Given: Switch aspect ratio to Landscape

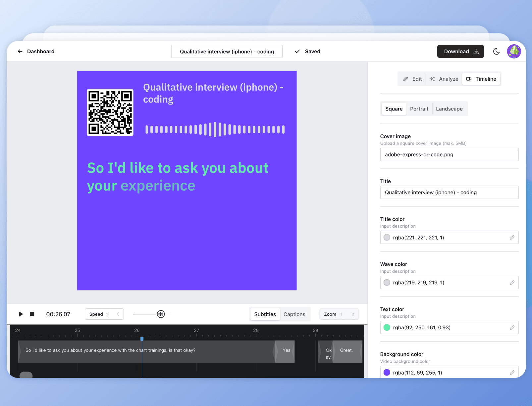Looking at the screenshot, I should (x=449, y=109).
